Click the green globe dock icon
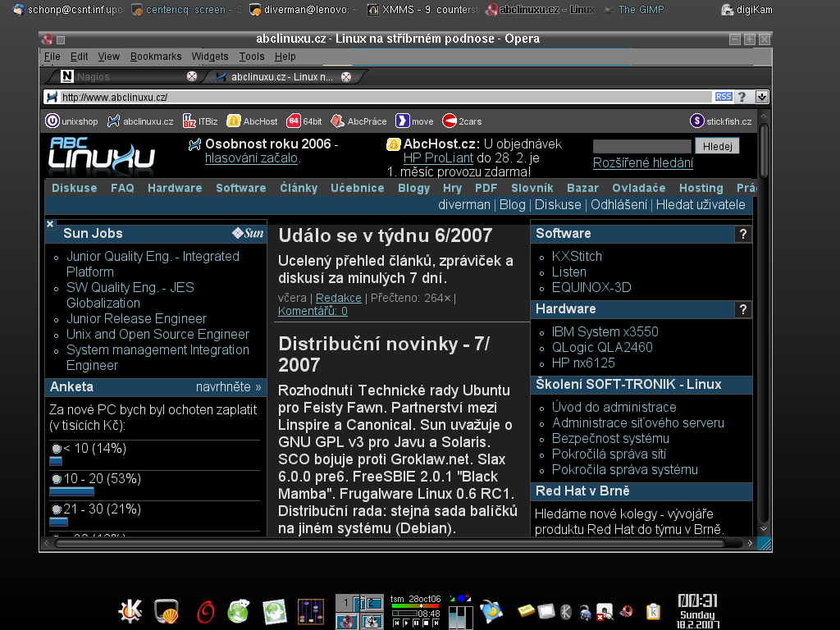 tap(239, 611)
